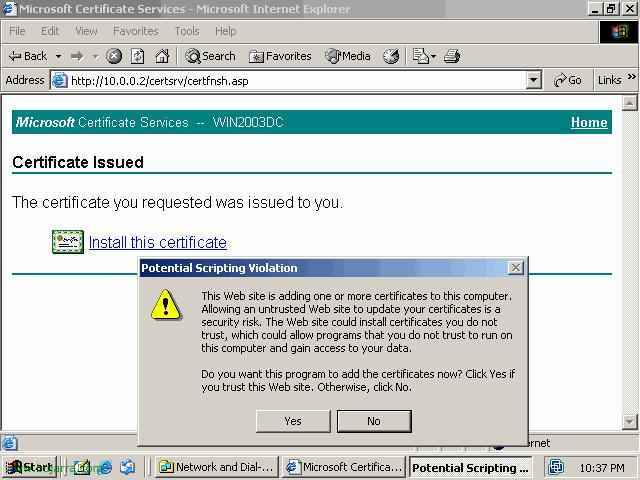This screenshot has height=480, width=640.
Task: Expand the Links toolbar chevron
Action: pyautogui.click(x=631, y=77)
